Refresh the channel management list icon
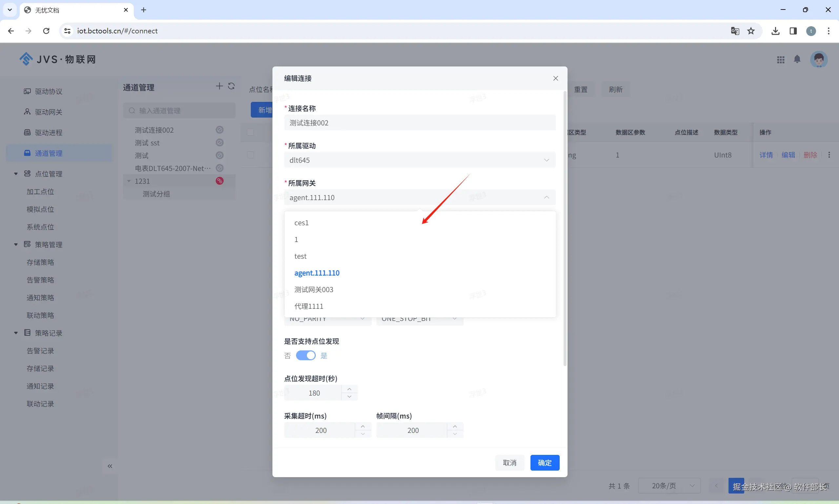Screen dimensions: 839x504 coord(231,86)
